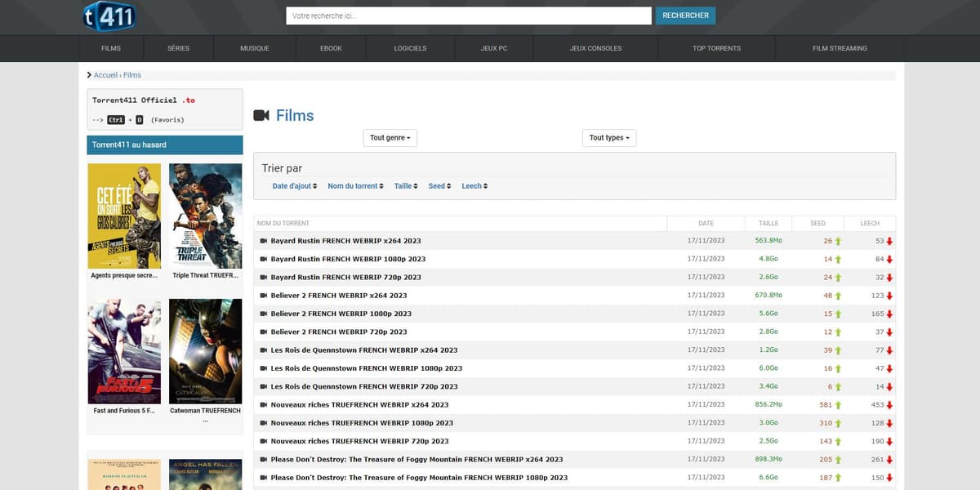This screenshot has height=490, width=980.
Task: Open the Tout genre dropdown
Action: pyautogui.click(x=390, y=138)
